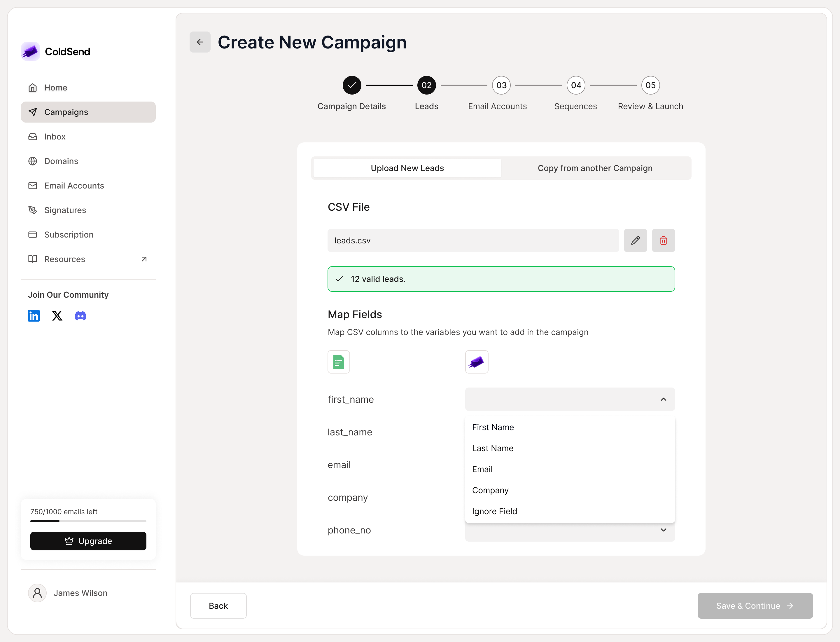Delete the CSV file with the trash icon
This screenshot has height=642, width=840.
(663, 240)
